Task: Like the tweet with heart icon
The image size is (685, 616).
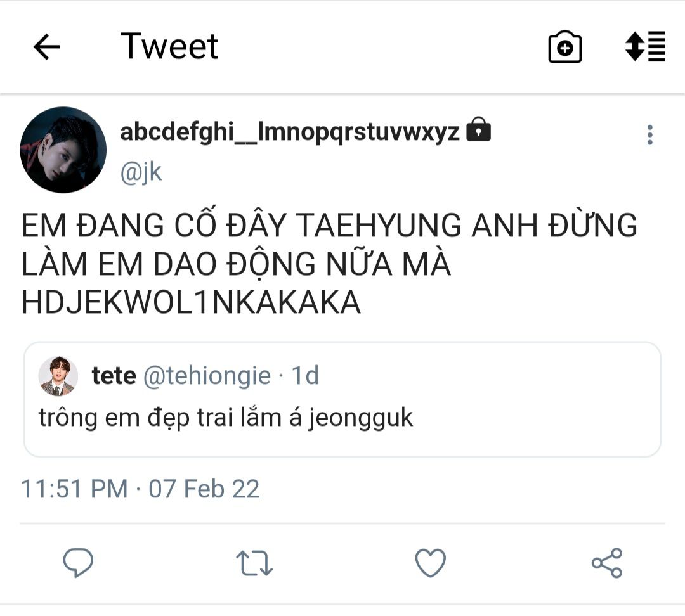Action: [x=430, y=563]
